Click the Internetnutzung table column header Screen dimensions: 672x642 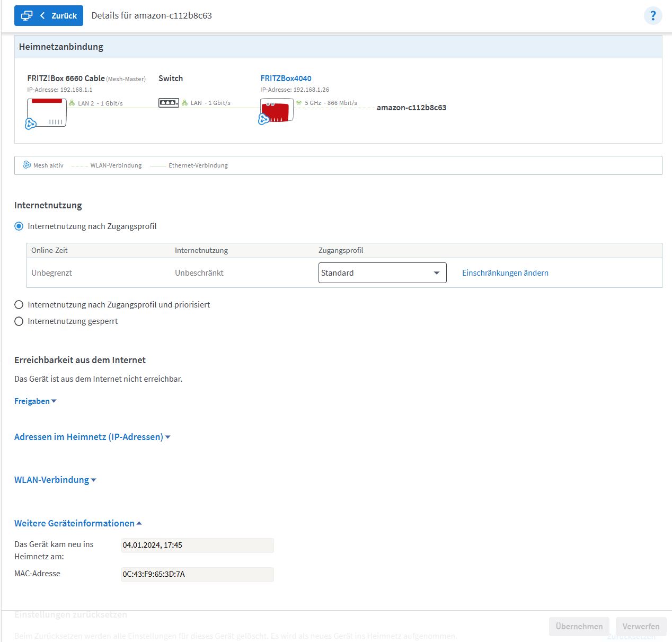coord(201,250)
